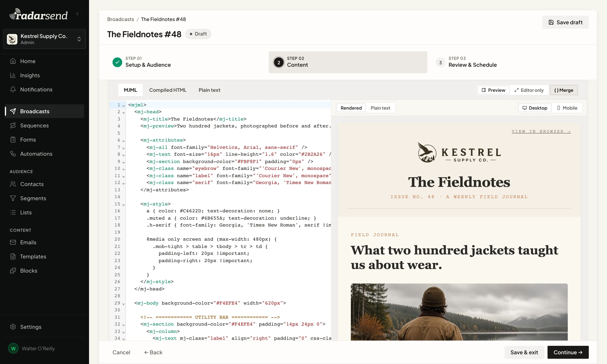Open the Settings gear icon

(x=13, y=327)
